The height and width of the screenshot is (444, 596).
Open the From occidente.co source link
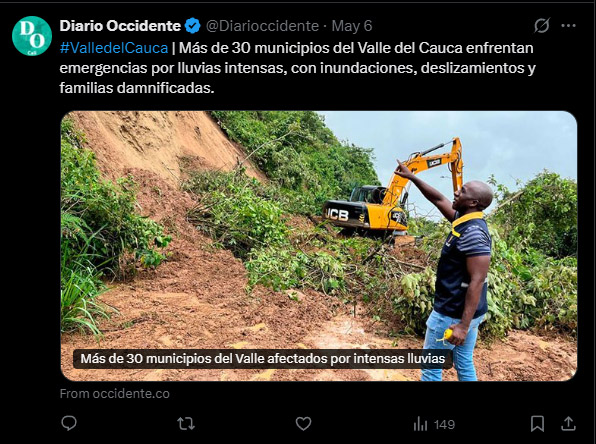tap(114, 393)
